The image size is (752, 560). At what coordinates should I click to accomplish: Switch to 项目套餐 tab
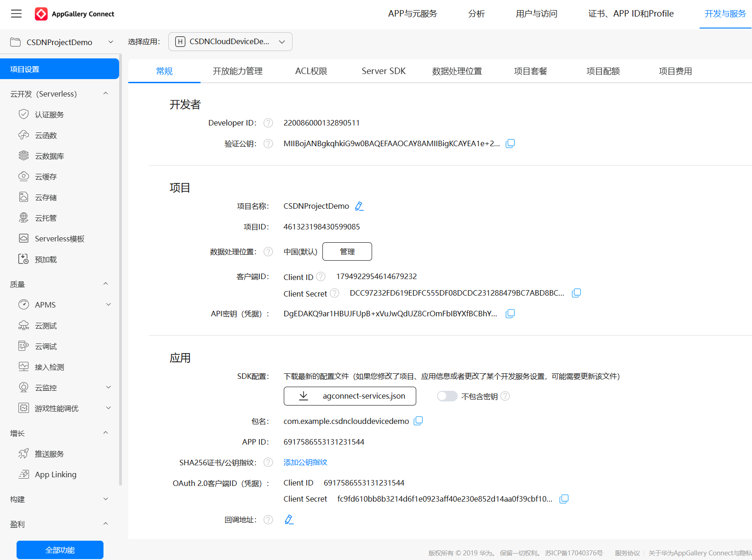tap(531, 71)
